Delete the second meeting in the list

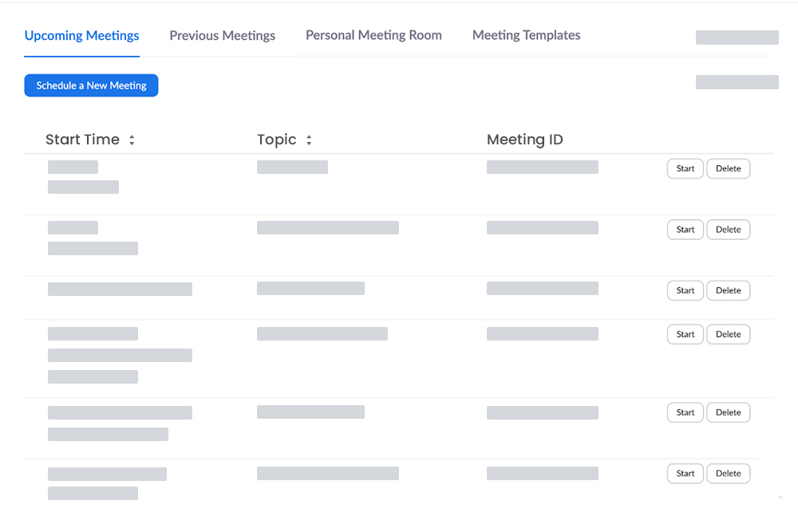(728, 229)
